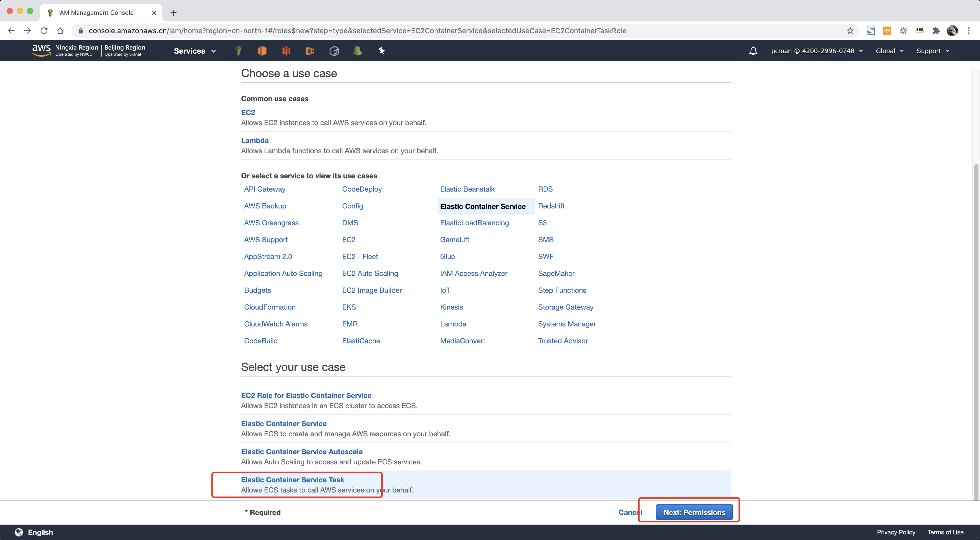Choose Elastic Container Service Autoscale use case
Screen dimensions: 980x540
pos(302,452)
